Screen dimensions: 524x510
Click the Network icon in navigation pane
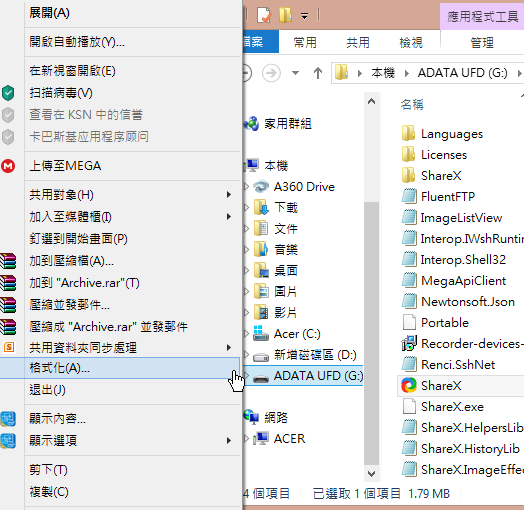click(251, 417)
